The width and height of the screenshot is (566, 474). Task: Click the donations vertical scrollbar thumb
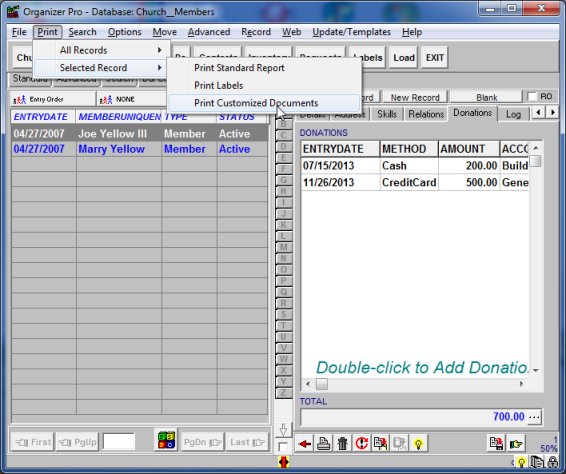536,161
